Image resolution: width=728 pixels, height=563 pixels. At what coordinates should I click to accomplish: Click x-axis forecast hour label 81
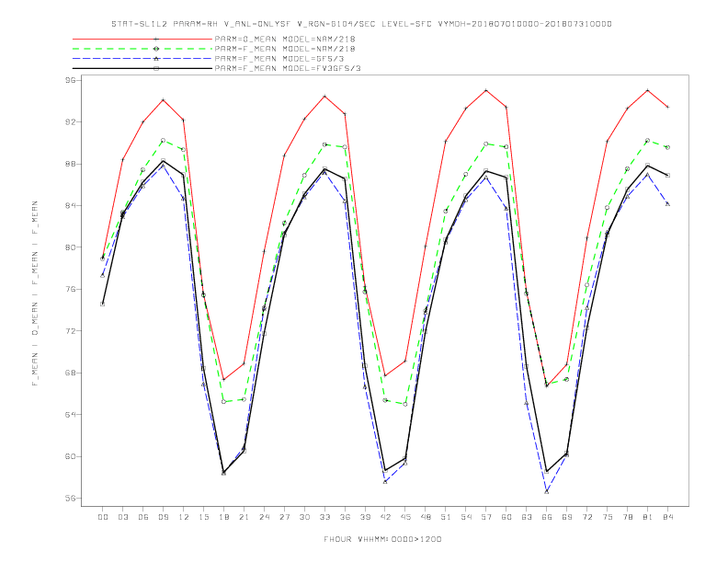point(648,517)
